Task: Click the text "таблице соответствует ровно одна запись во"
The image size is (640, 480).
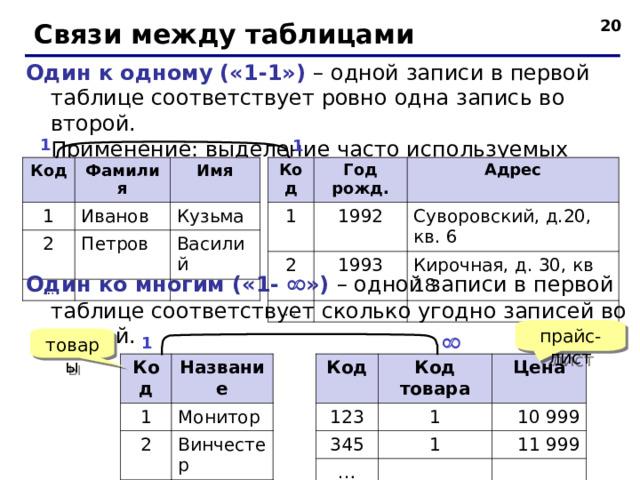Action: click(x=308, y=98)
